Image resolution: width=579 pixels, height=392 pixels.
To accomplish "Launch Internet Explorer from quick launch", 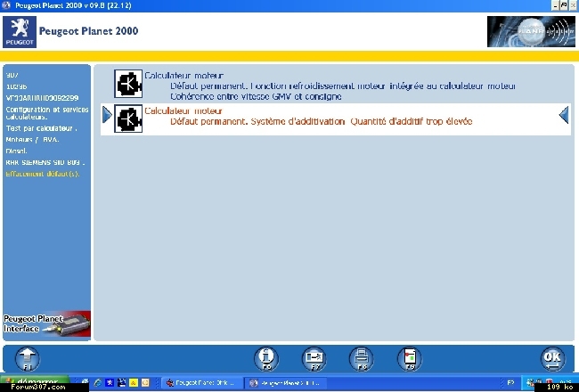I will click(97, 383).
